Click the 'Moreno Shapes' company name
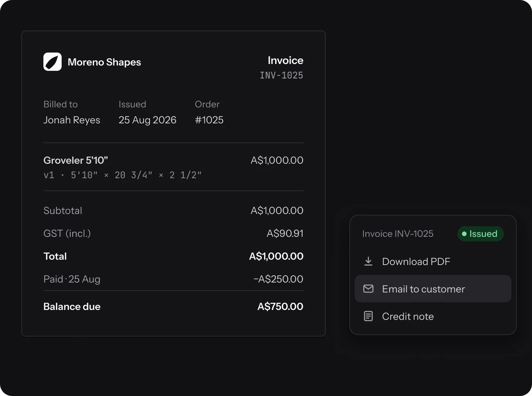Viewport: 532px width, 396px height. [104, 62]
